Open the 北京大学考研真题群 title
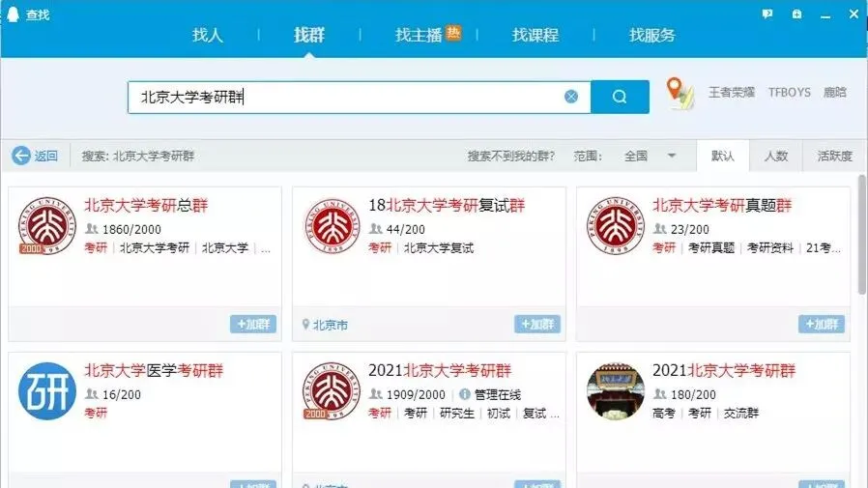This screenshot has width=868, height=488. [x=722, y=205]
